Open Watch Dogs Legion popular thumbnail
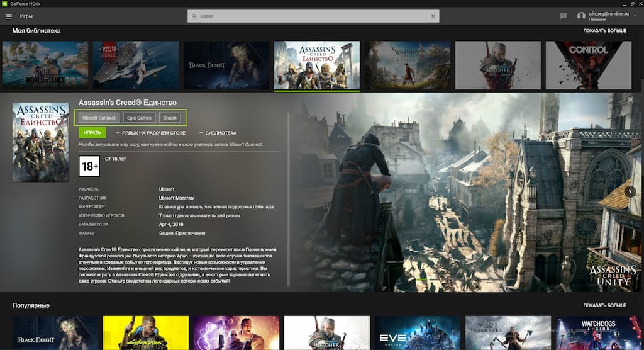This screenshot has width=644, height=350. point(599,333)
